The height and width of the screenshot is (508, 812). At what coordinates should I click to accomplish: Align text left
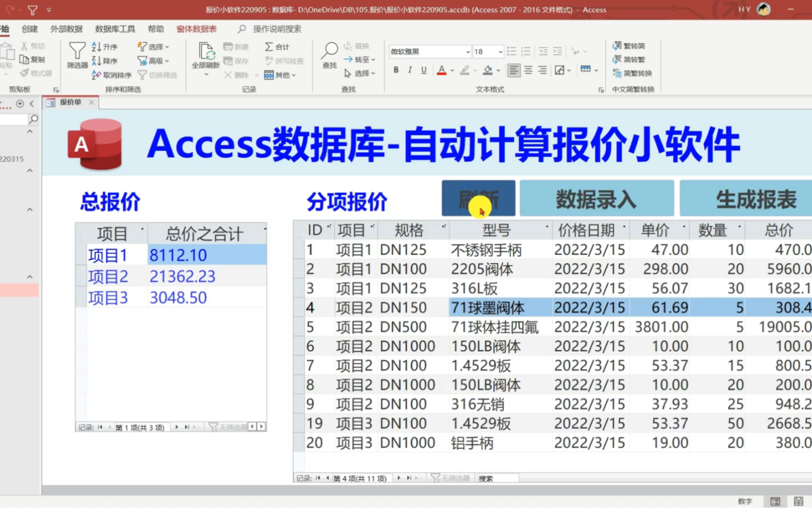[x=513, y=70]
